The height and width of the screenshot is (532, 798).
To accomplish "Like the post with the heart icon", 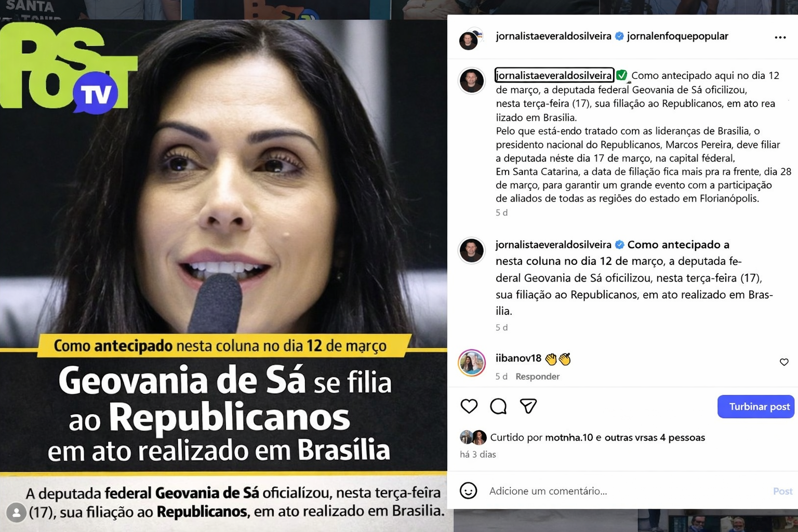I will pyautogui.click(x=469, y=406).
